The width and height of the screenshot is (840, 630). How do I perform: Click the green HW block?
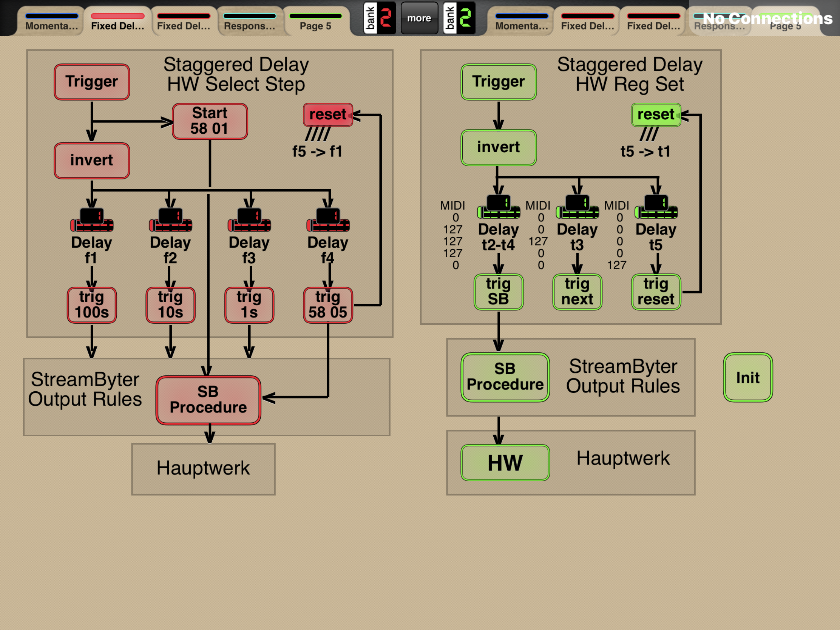[x=505, y=463]
